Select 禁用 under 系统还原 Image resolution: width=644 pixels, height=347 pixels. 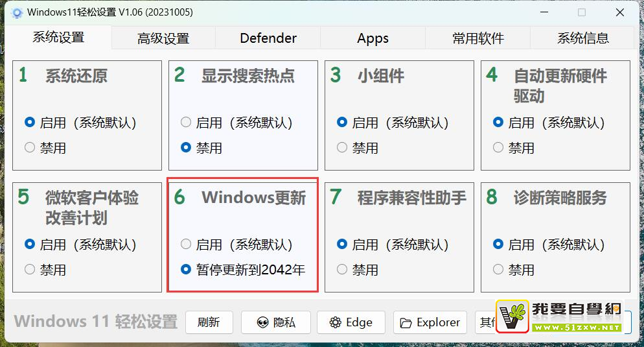30,148
